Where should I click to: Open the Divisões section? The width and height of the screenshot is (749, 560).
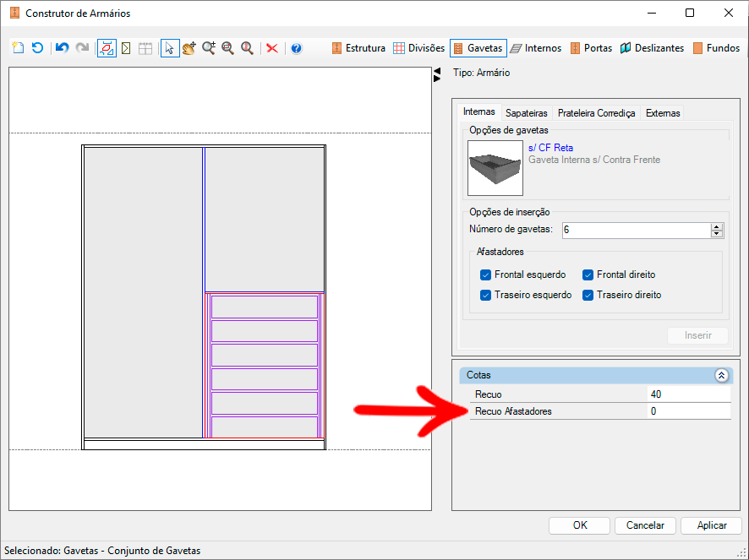coord(419,48)
